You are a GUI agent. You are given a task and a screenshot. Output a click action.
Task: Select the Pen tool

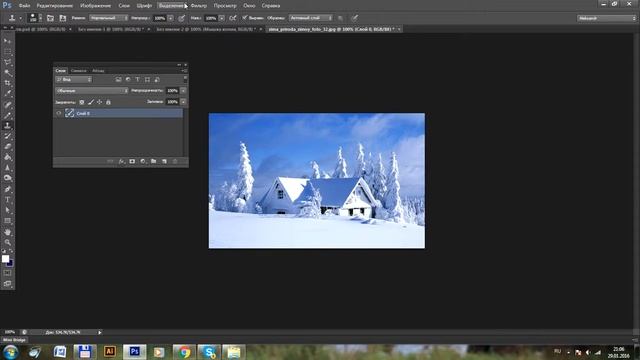pos(7,189)
